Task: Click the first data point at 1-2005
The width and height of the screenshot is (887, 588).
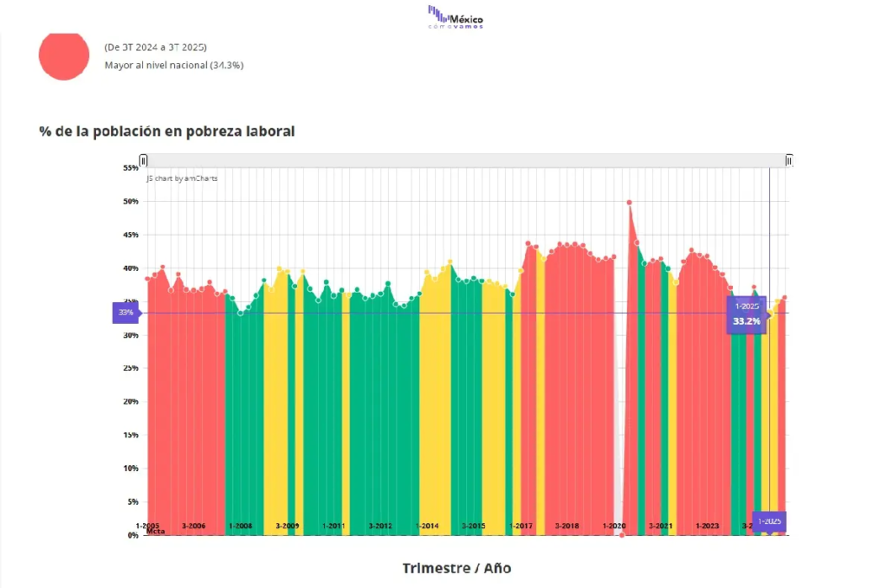Action: 147,279
